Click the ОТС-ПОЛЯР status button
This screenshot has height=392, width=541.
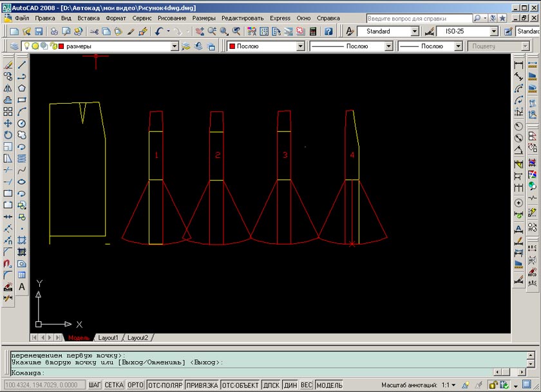(x=164, y=385)
